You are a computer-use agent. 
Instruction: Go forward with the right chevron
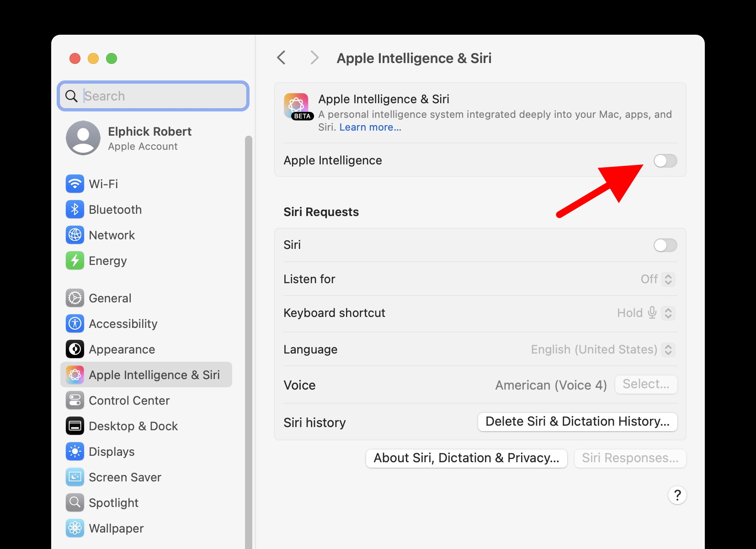click(x=314, y=58)
